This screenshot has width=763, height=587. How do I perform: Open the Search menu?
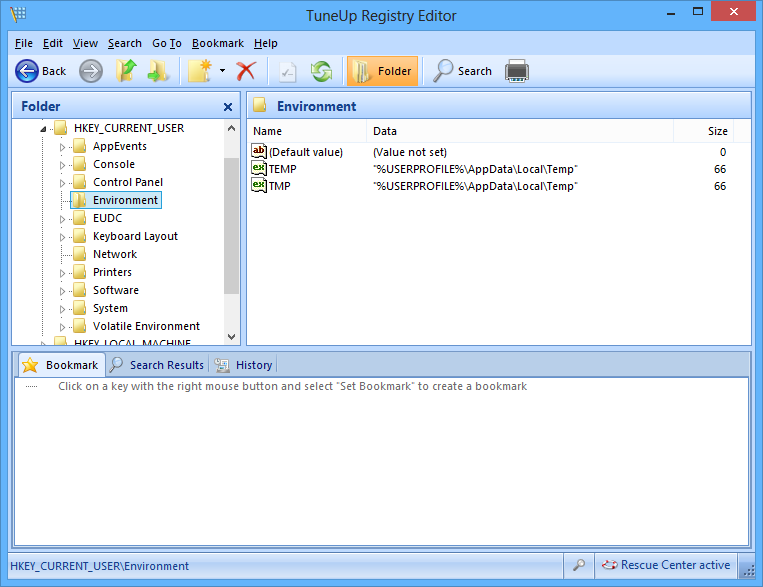(x=125, y=43)
